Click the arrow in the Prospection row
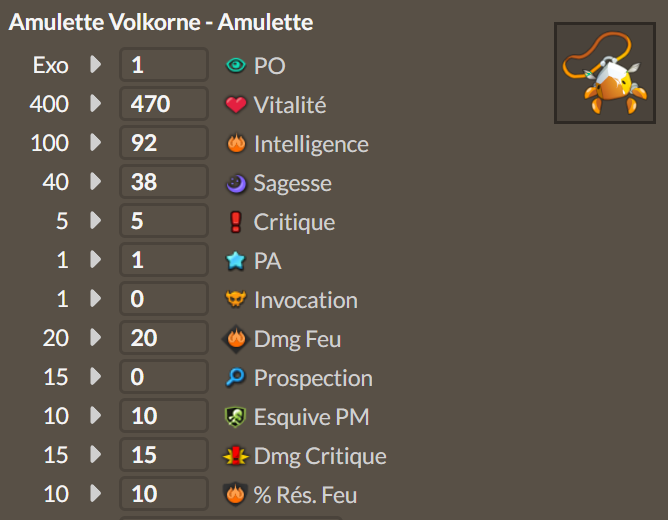This screenshot has width=668, height=520. 96,376
